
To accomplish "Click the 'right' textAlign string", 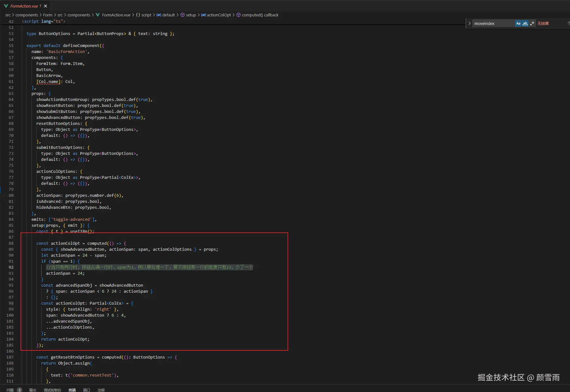I will pyautogui.click(x=103, y=309).
